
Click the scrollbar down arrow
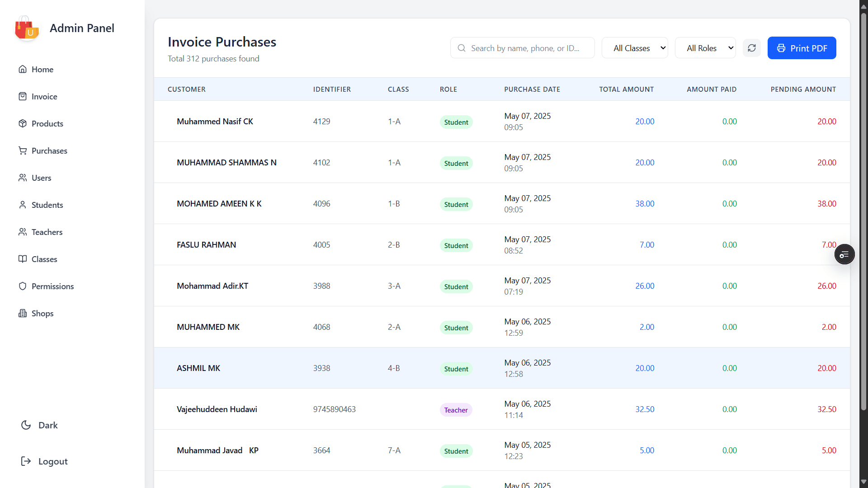(863, 482)
